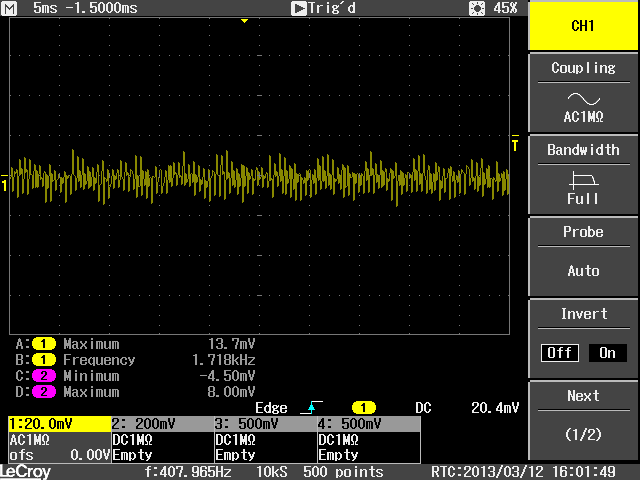Select measurement D channel 2 badge
Viewport: 640px width, 480px height.
44,392
